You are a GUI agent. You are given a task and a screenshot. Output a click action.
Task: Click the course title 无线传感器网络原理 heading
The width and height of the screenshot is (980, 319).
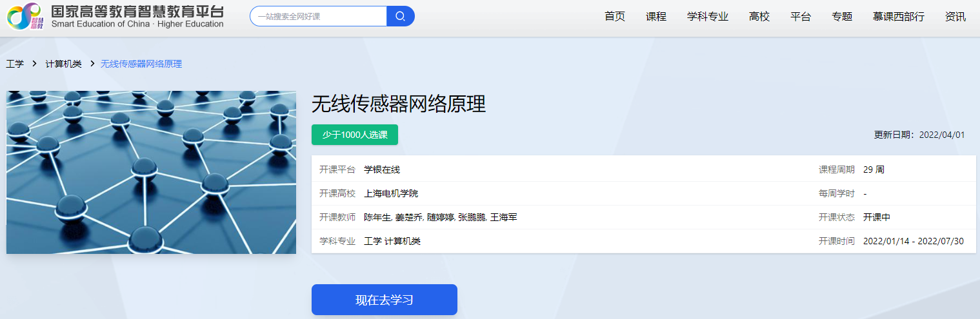coord(398,104)
